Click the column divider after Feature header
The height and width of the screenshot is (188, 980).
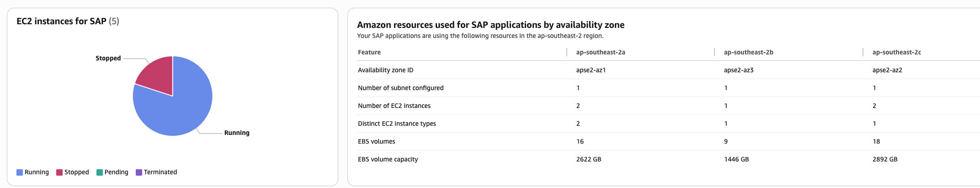(x=567, y=52)
